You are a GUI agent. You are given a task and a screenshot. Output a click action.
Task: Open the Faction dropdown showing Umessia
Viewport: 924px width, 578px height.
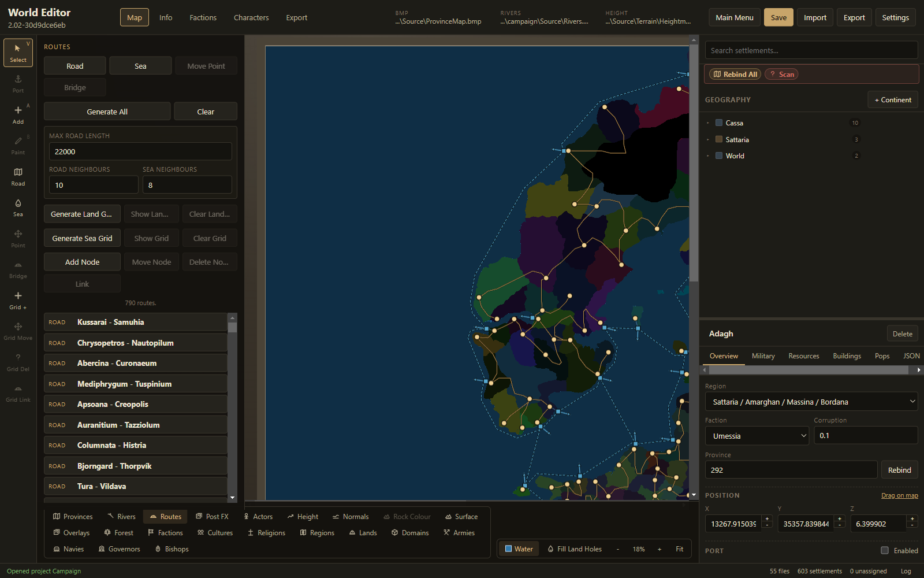click(x=757, y=436)
